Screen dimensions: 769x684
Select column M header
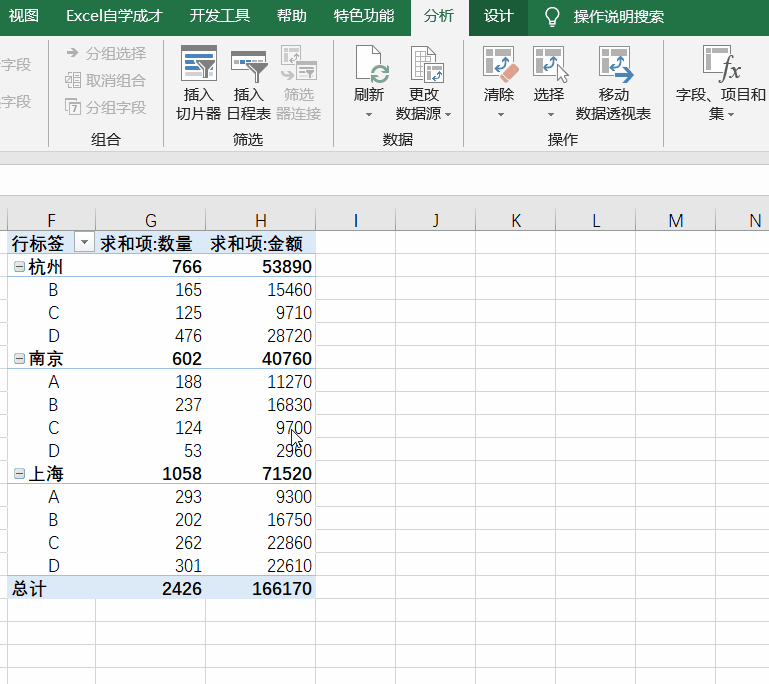(676, 220)
